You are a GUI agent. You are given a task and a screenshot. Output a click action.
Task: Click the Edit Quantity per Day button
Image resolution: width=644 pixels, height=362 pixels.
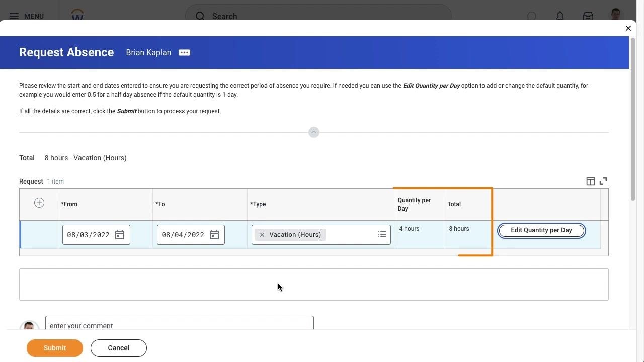(x=541, y=230)
